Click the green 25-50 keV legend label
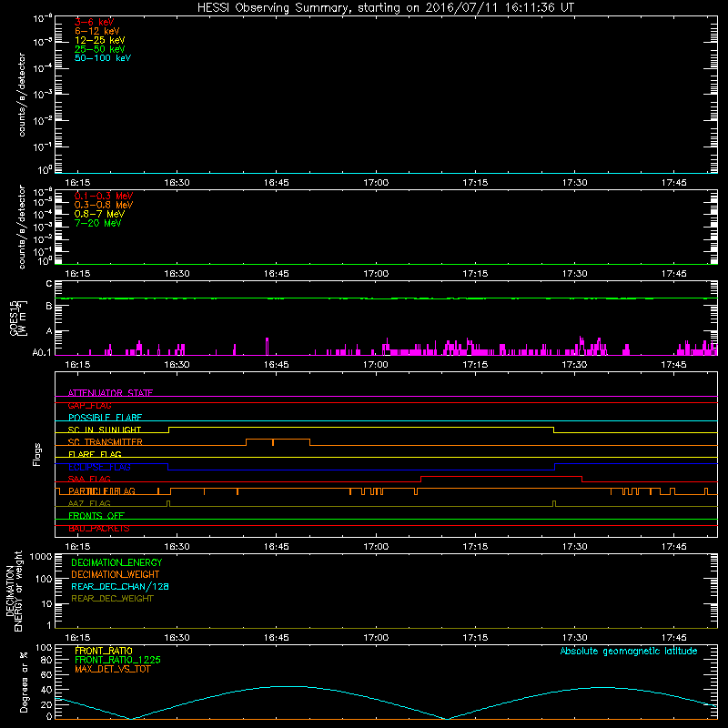The image size is (728, 728). pos(99,49)
